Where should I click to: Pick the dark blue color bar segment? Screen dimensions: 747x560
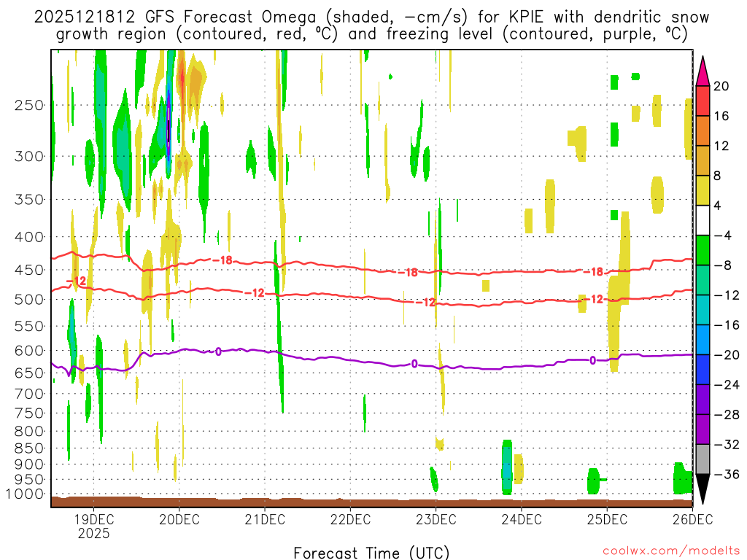click(x=703, y=369)
